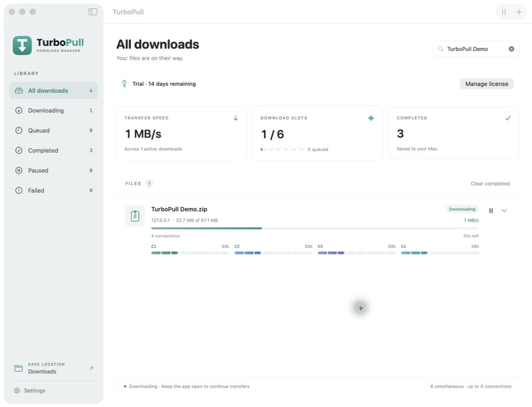View Failed downloads
Viewport: 532px width, 407px height.
coord(54,190)
